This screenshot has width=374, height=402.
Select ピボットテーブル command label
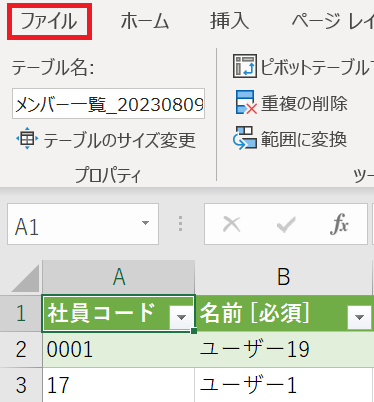click(317, 67)
